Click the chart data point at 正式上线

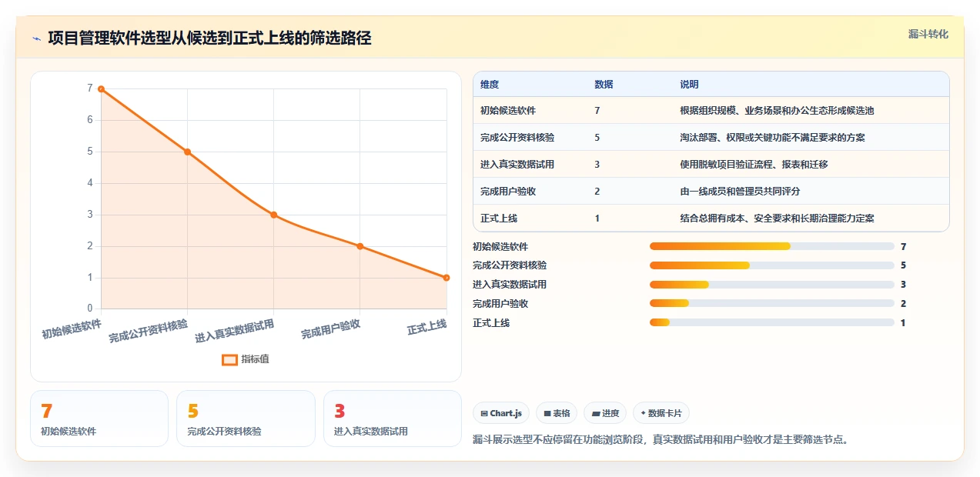(447, 278)
